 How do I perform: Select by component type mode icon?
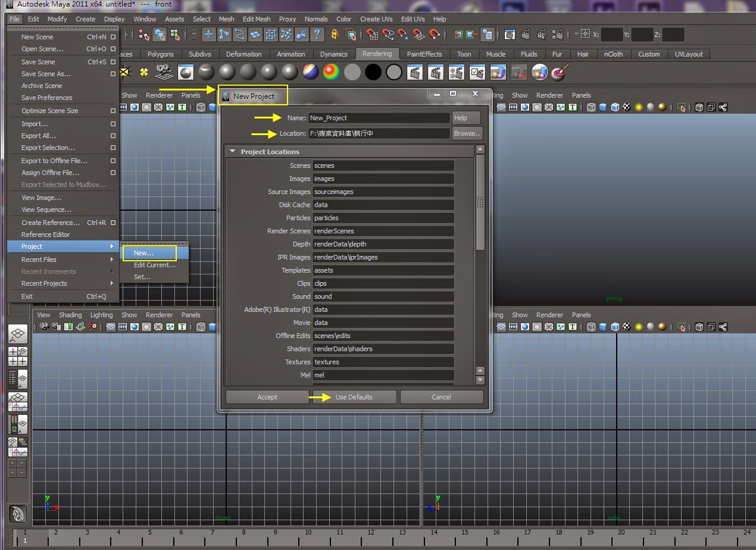pos(175,35)
